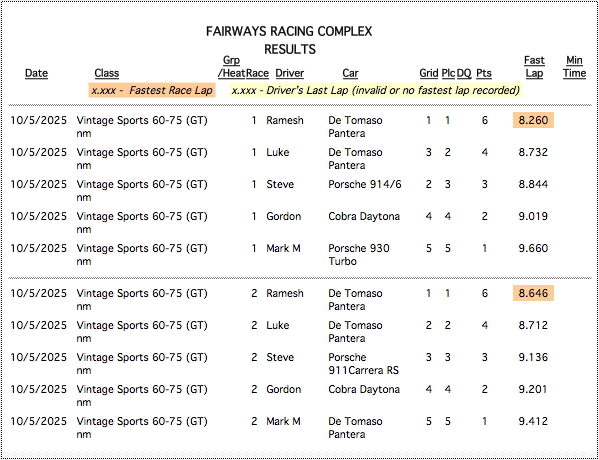This screenshot has height=460, width=599.
Task: Click the Date column header
Action: (36, 73)
